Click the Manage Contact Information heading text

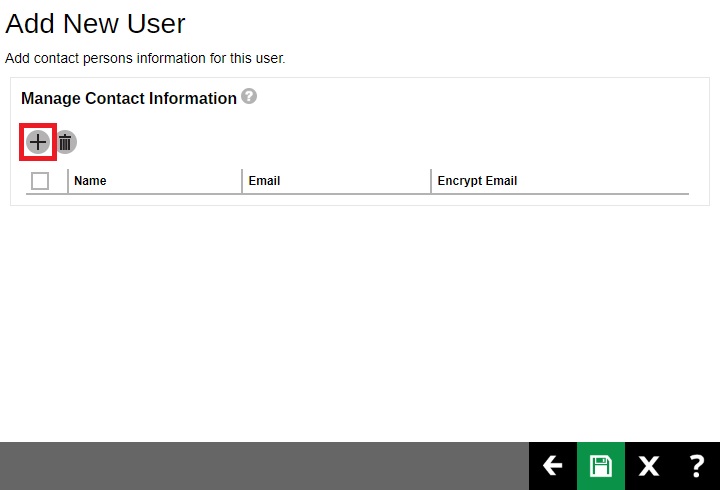click(x=128, y=98)
